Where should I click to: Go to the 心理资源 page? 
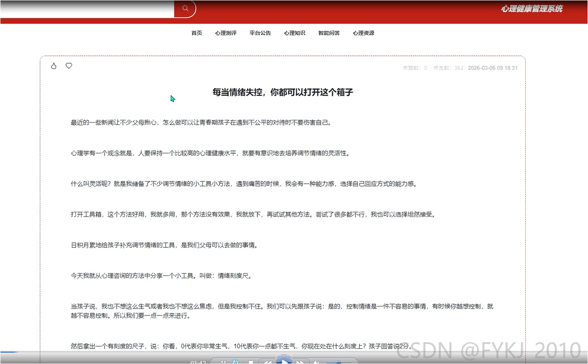click(x=364, y=33)
